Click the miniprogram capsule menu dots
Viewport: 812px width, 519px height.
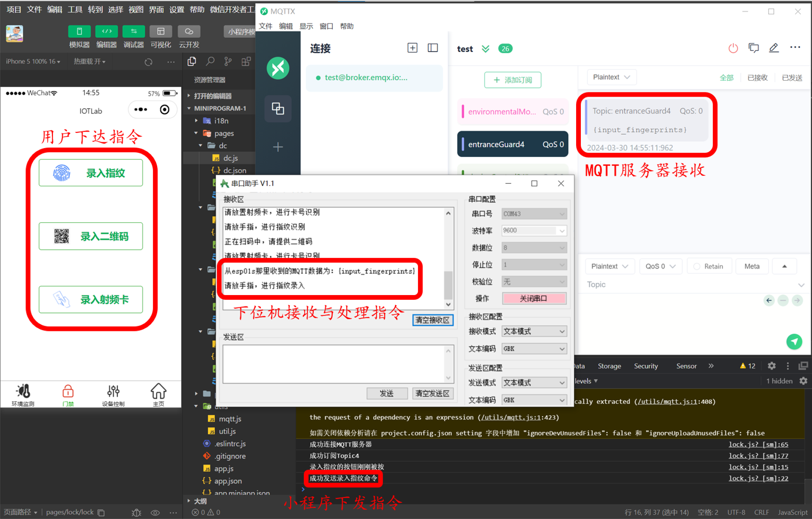click(141, 110)
